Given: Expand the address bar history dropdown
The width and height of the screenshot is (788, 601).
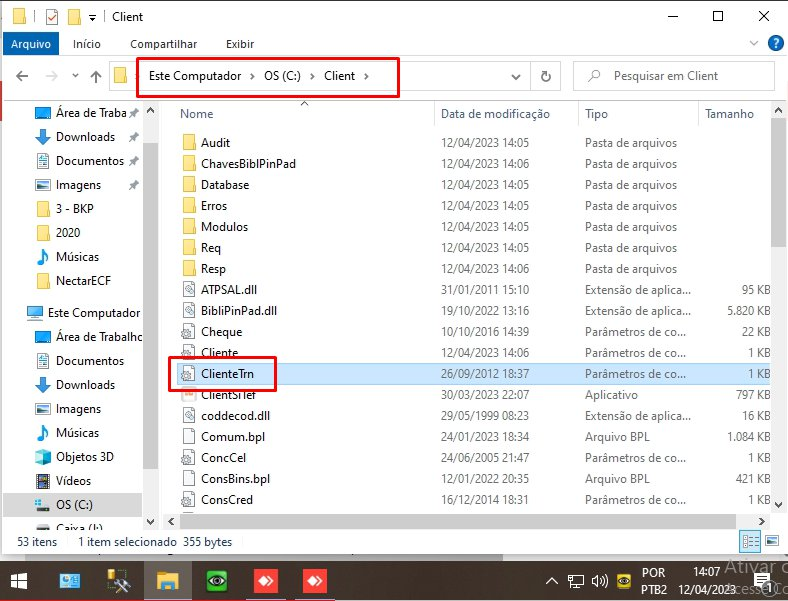Looking at the screenshot, I should (516, 76).
